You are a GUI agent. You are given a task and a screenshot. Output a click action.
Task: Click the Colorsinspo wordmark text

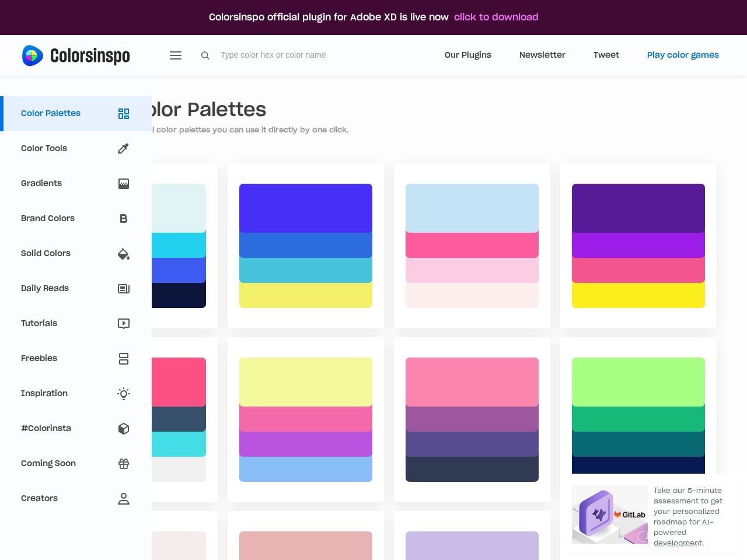[90, 56]
